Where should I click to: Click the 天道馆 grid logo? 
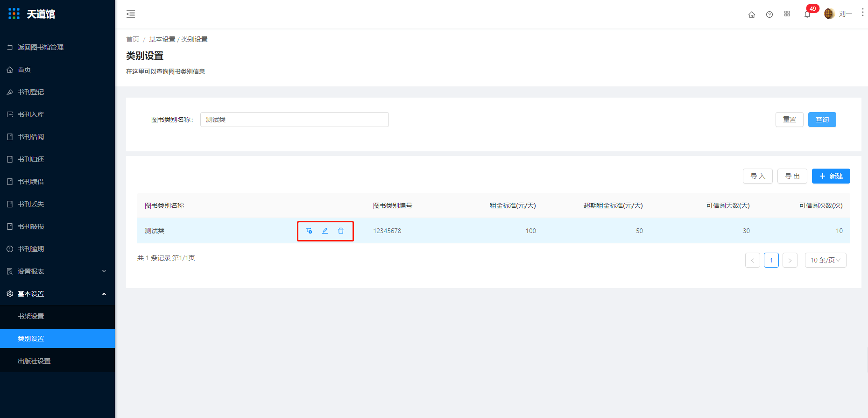(x=14, y=14)
